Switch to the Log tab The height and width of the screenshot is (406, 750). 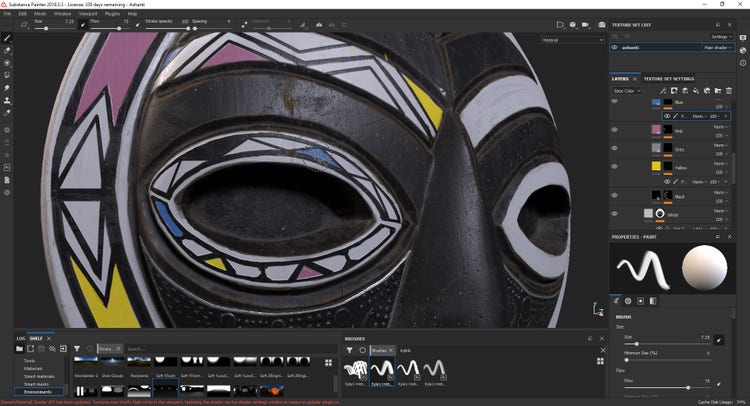[21, 338]
